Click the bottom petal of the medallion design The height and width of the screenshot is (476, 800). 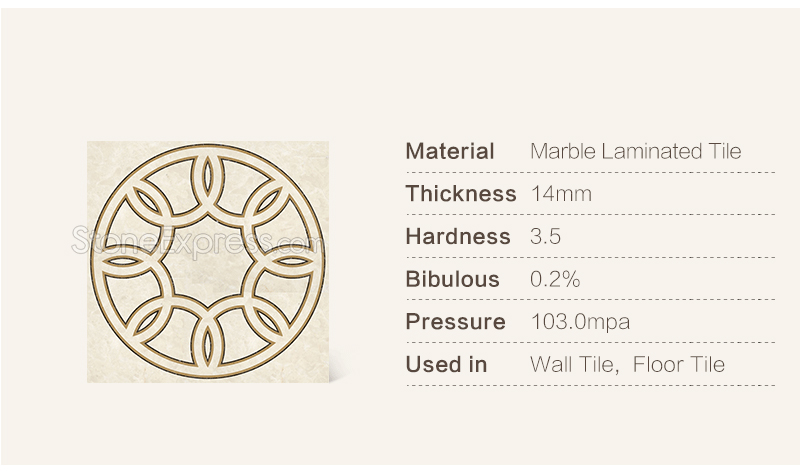point(207,348)
